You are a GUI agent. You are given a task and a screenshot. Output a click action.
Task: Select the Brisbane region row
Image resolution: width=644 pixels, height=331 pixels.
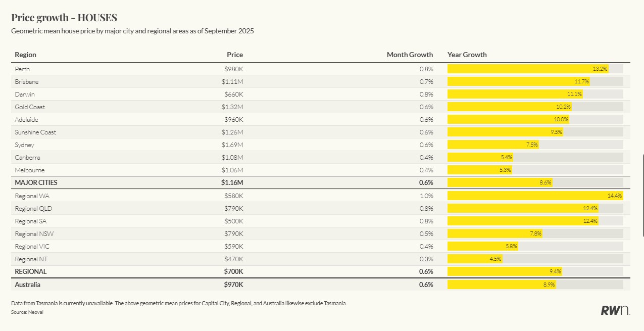pyautogui.click(x=27, y=81)
